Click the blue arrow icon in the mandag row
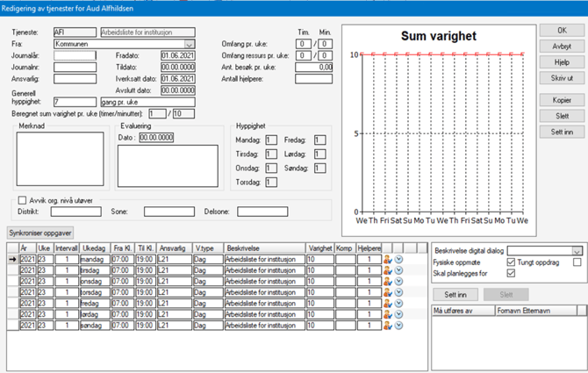This screenshot has width=588, height=373. (x=398, y=260)
